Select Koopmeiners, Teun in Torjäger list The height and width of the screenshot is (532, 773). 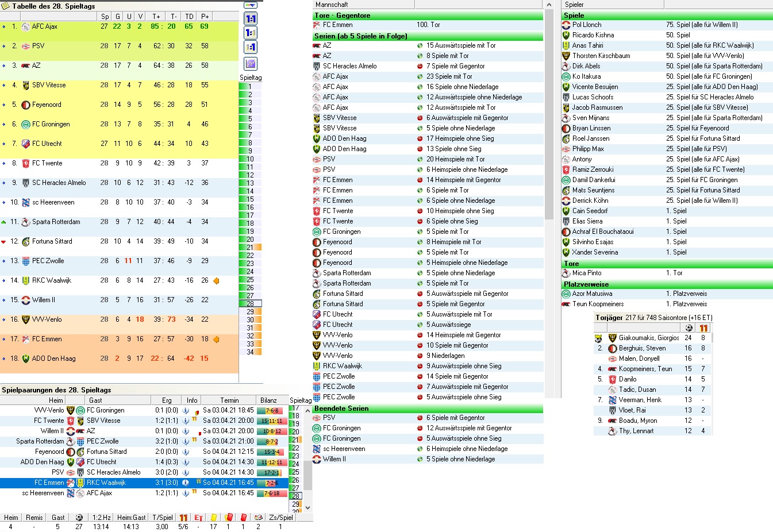(653, 369)
